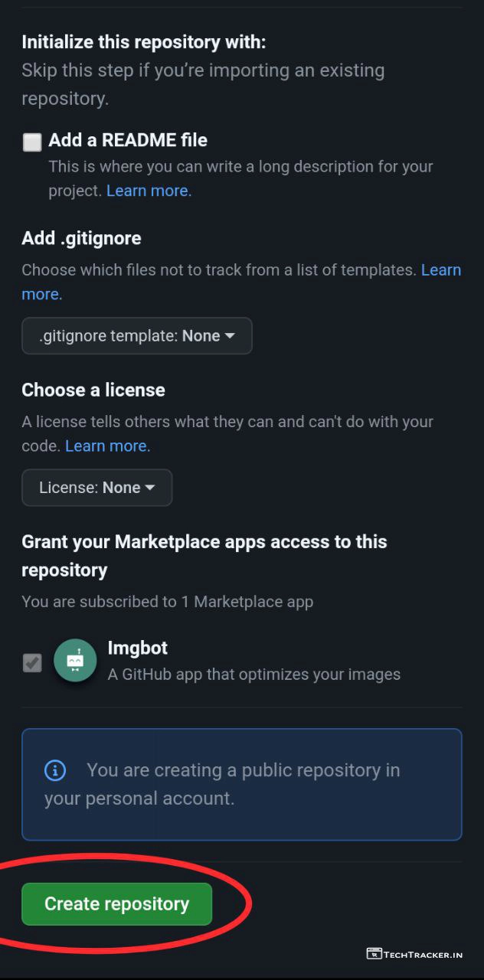
Task: Click the Initialize this repository with heading
Action: pyautogui.click(x=144, y=42)
